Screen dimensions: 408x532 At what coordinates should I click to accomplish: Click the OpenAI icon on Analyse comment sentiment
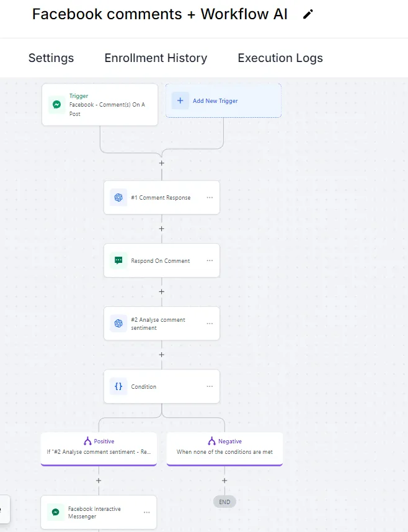[118, 324]
